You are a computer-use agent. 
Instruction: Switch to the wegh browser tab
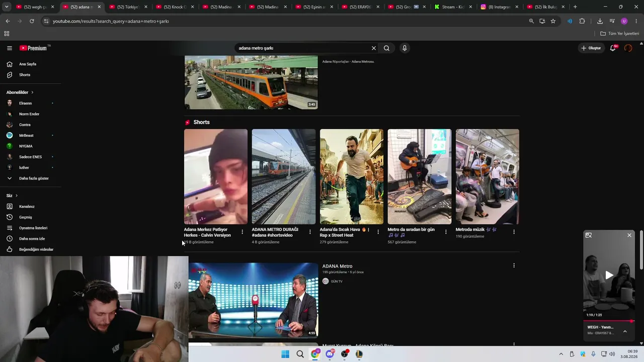tap(35, 7)
